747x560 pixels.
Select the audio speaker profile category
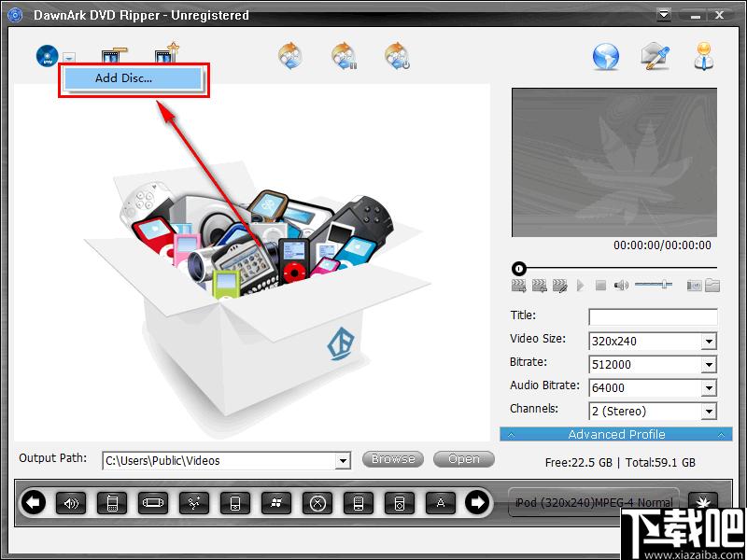pyautogui.click(x=71, y=503)
